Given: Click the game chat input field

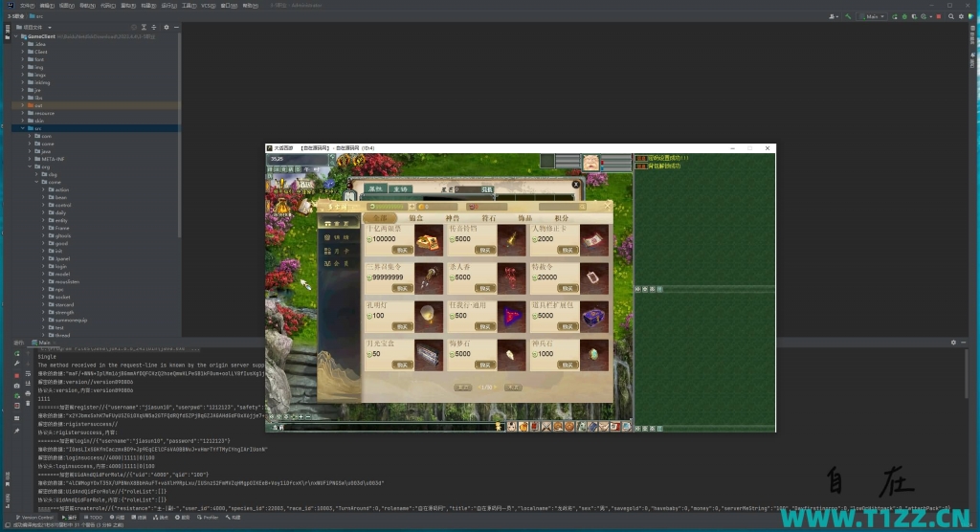Looking at the screenshot, I should point(388,427).
